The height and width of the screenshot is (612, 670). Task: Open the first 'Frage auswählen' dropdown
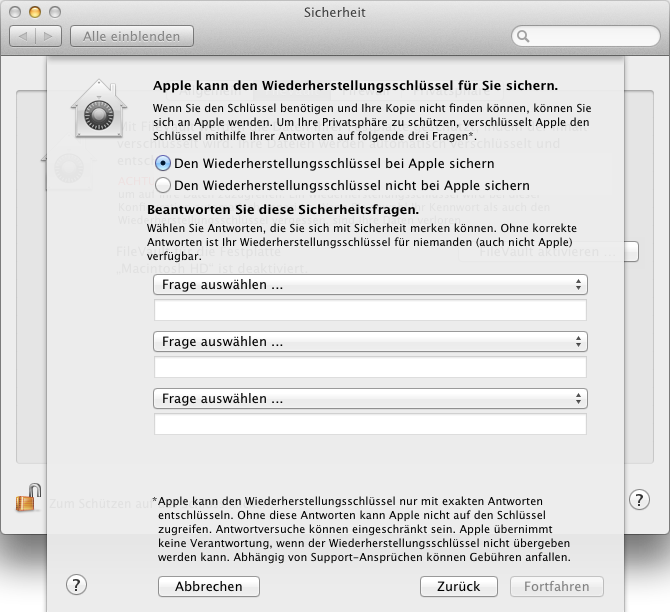tap(370, 285)
